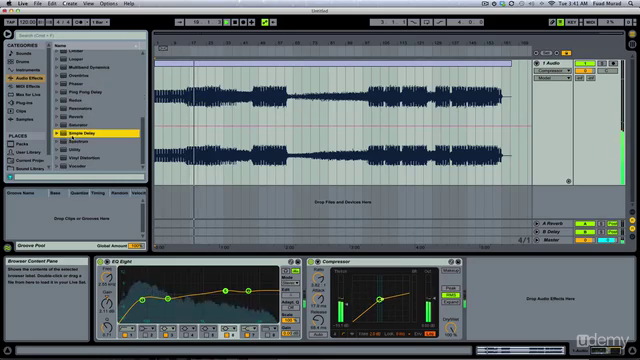Screen dimensions: 640x360
Task: Open the Edit menu
Action: point(52,3)
